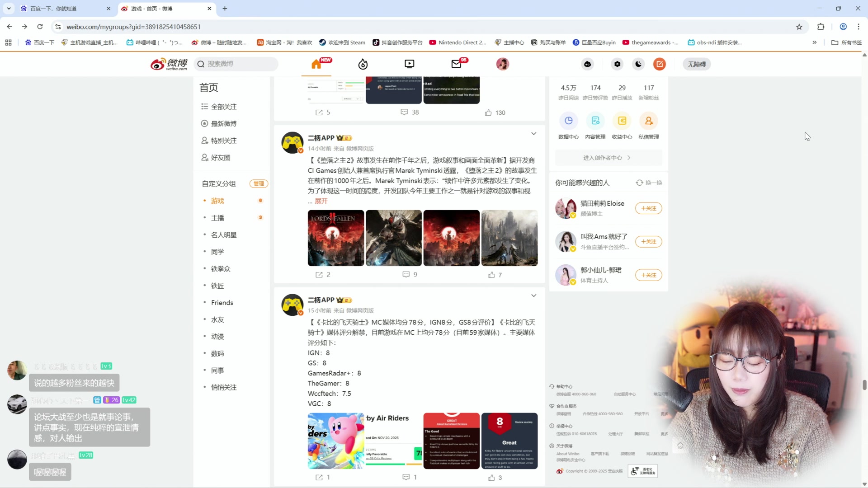Open the browser extensions puzzle icon
Screen dimensions: 868x488
(821, 27)
